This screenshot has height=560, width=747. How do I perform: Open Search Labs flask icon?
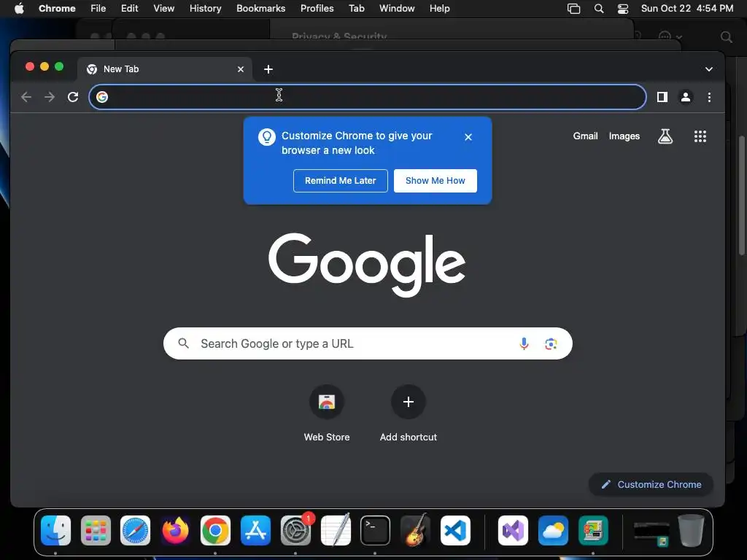click(665, 136)
